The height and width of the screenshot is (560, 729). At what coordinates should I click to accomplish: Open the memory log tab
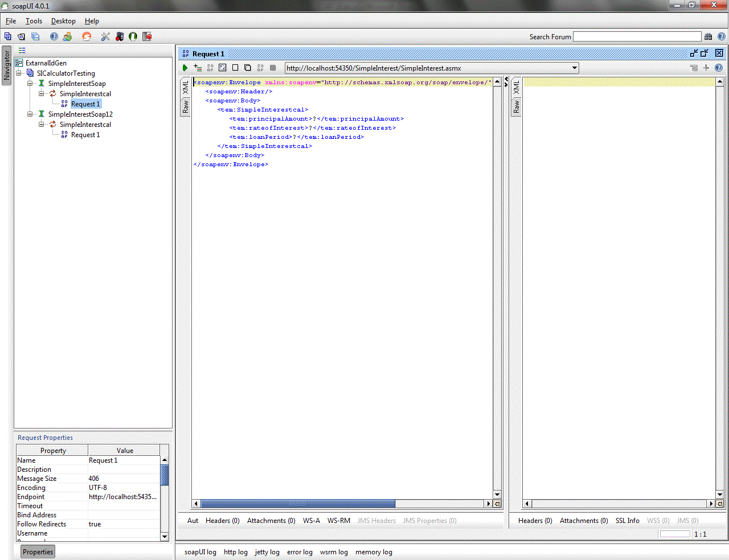[x=374, y=552]
